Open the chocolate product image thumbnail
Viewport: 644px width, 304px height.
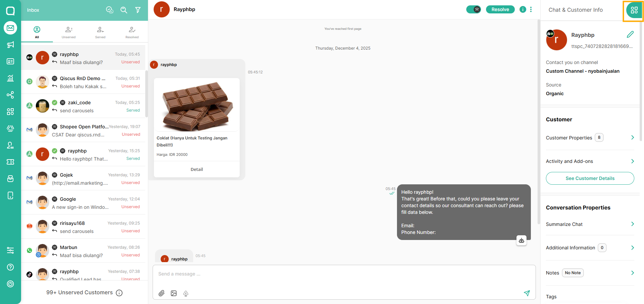pyautogui.click(x=197, y=105)
